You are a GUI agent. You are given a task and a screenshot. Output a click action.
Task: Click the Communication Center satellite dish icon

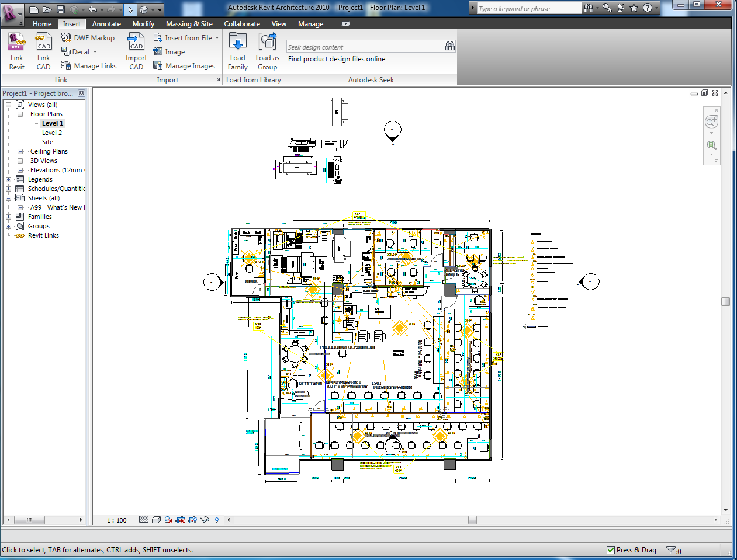[621, 8]
